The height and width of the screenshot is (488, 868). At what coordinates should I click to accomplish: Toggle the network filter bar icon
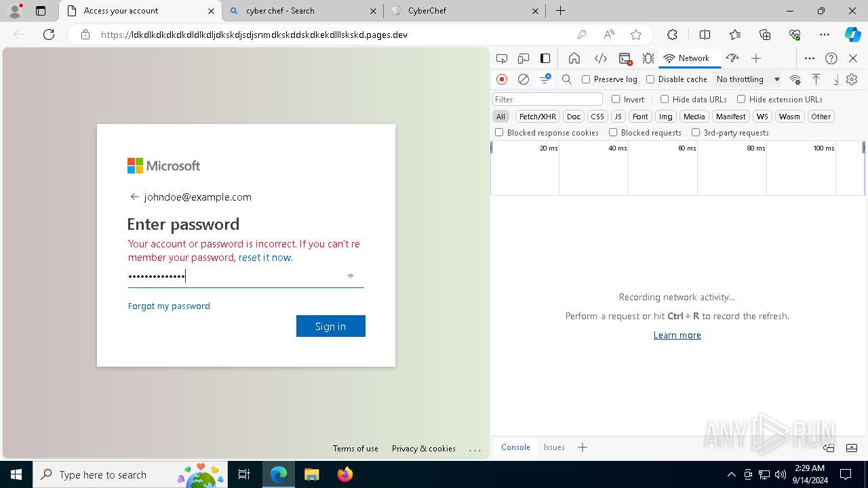tap(545, 79)
